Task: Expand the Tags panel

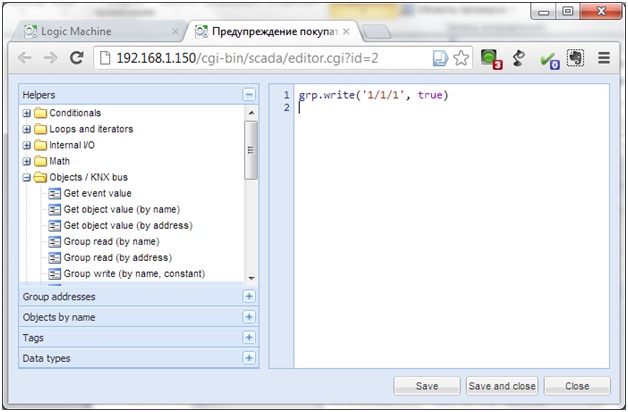Action: tap(249, 337)
